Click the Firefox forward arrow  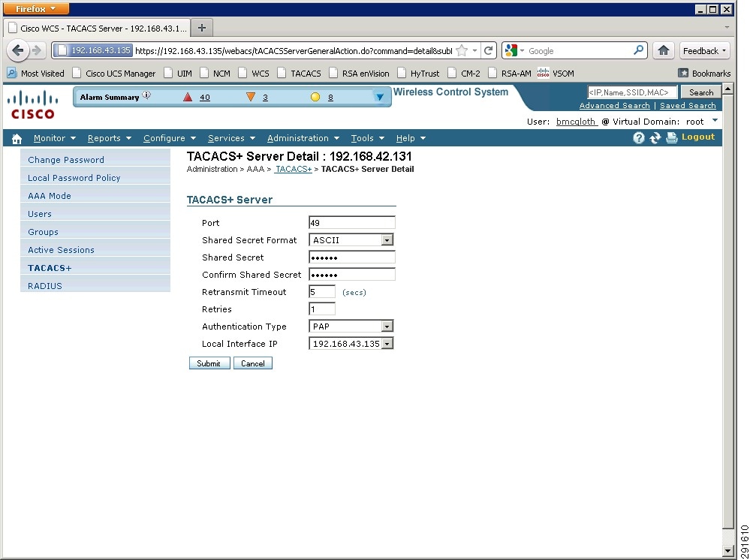point(36,50)
